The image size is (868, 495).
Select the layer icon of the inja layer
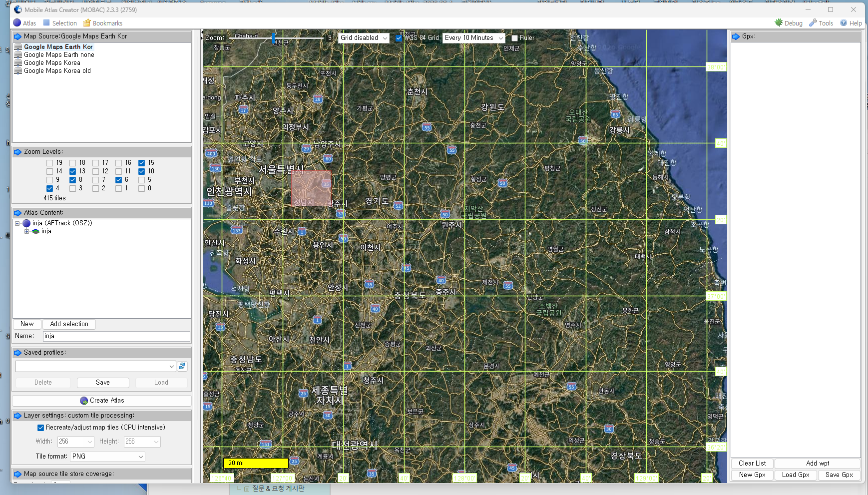coord(35,231)
